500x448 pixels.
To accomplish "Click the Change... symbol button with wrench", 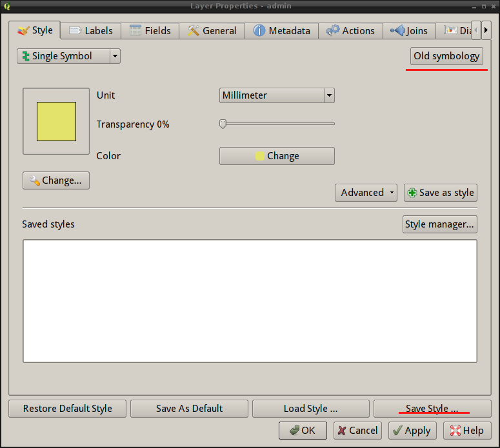I will coord(56,180).
